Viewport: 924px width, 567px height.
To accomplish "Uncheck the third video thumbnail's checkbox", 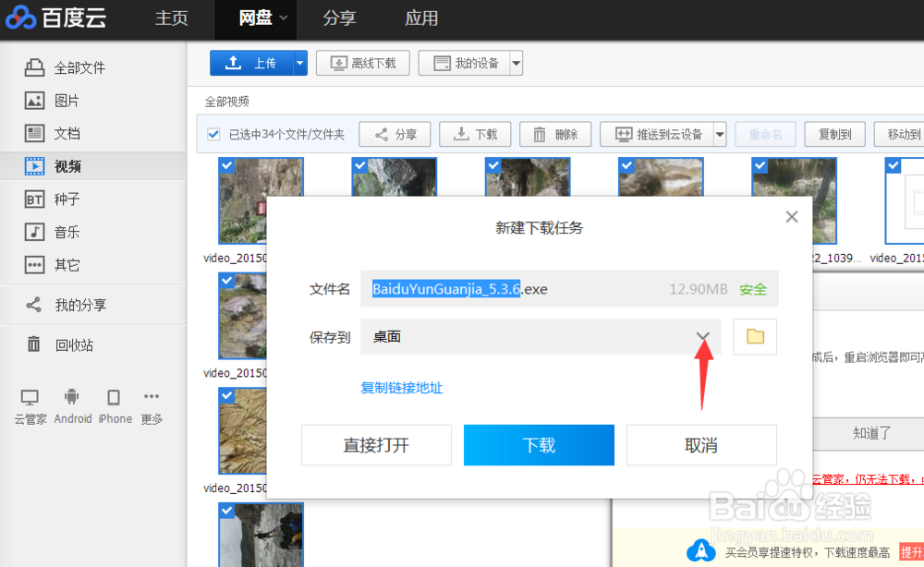I will [x=493, y=166].
